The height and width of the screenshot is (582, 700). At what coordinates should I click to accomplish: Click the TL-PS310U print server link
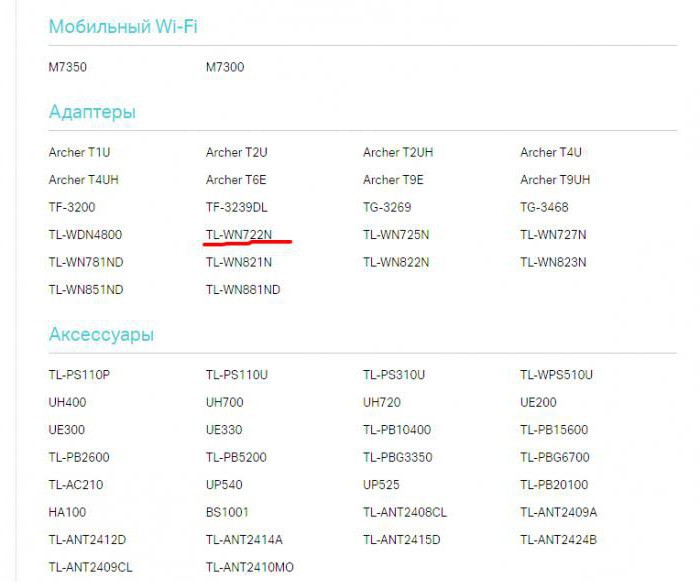click(x=394, y=375)
